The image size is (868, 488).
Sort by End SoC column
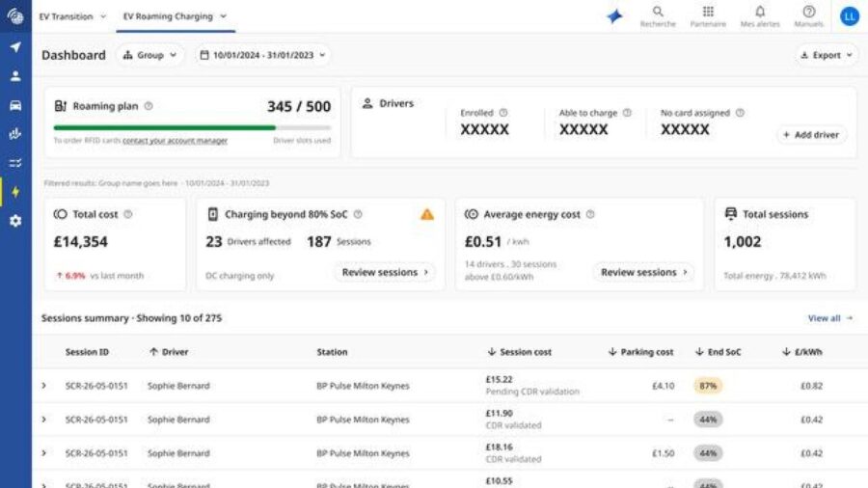tap(718, 351)
